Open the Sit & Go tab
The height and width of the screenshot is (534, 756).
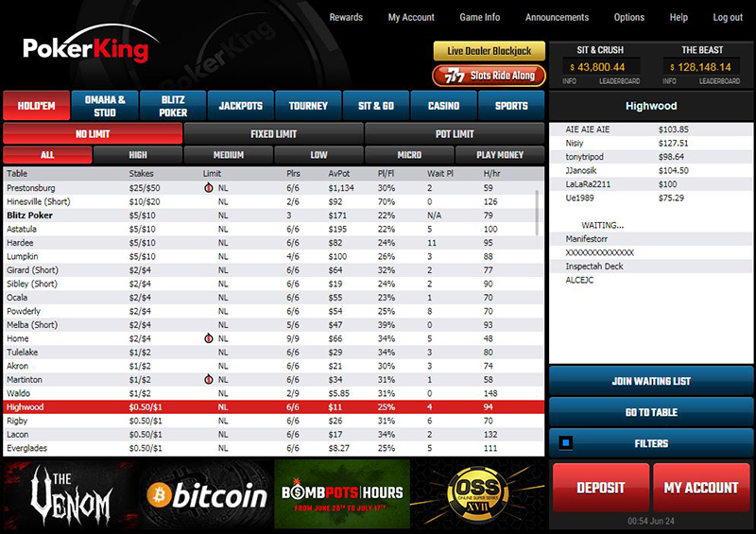(x=376, y=106)
